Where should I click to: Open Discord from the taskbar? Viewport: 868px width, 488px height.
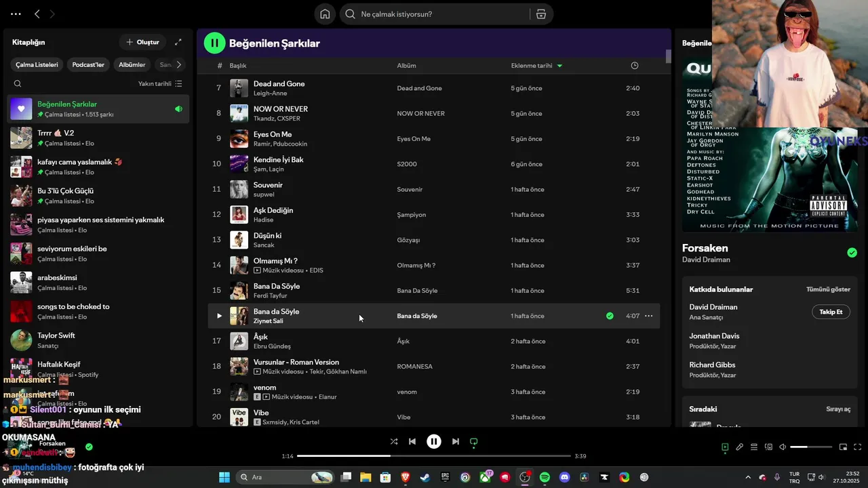tap(565, 477)
